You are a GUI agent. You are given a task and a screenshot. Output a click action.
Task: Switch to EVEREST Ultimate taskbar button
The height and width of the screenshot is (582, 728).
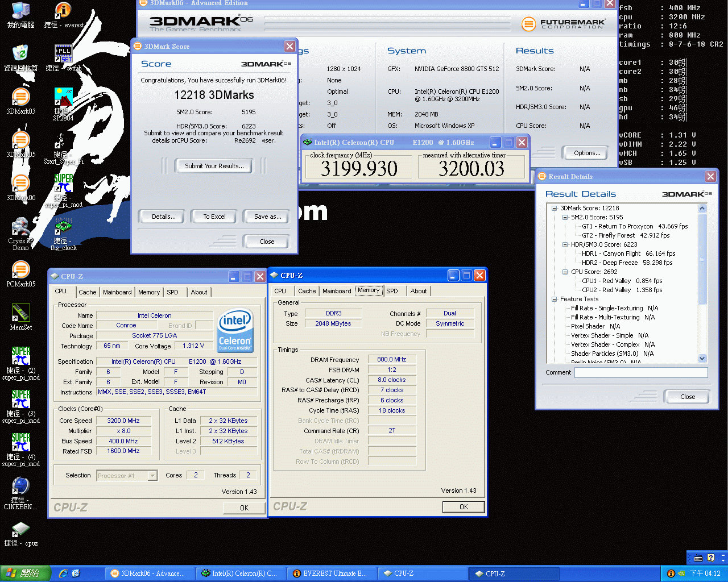[332, 573]
